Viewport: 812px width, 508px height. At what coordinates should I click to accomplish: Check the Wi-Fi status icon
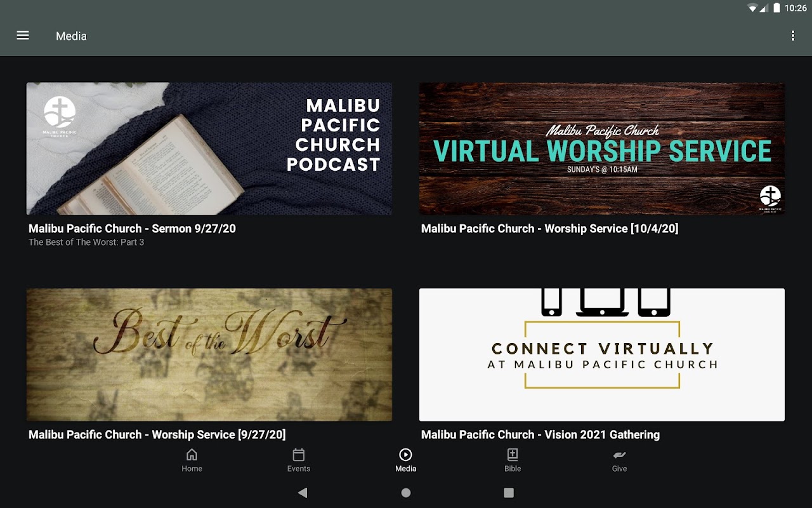(752, 8)
